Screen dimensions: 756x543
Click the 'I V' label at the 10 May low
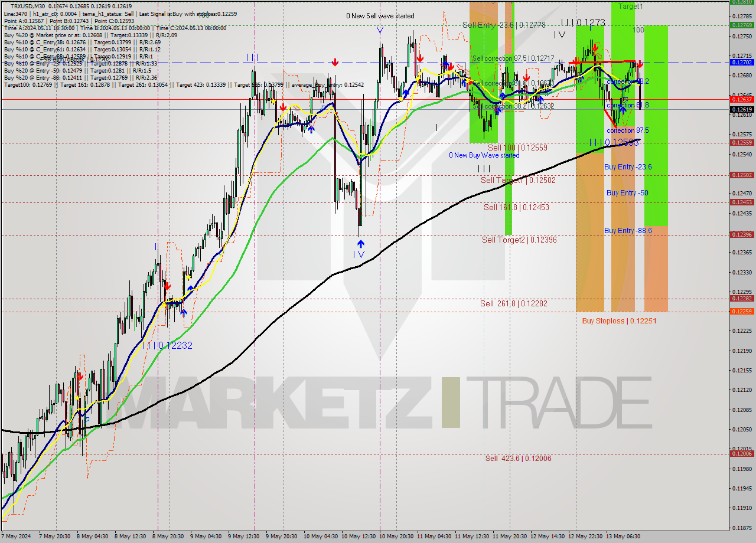tap(359, 254)
